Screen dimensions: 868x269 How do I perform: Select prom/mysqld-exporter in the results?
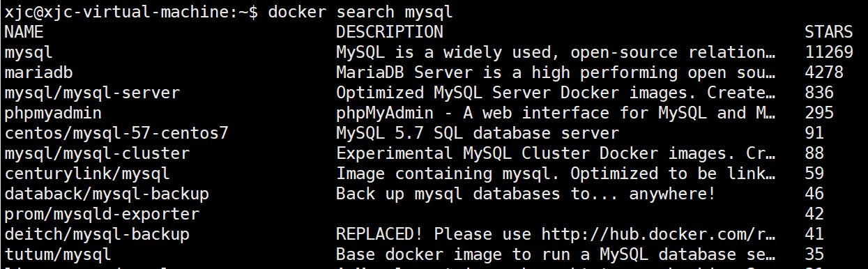(102, 214)
